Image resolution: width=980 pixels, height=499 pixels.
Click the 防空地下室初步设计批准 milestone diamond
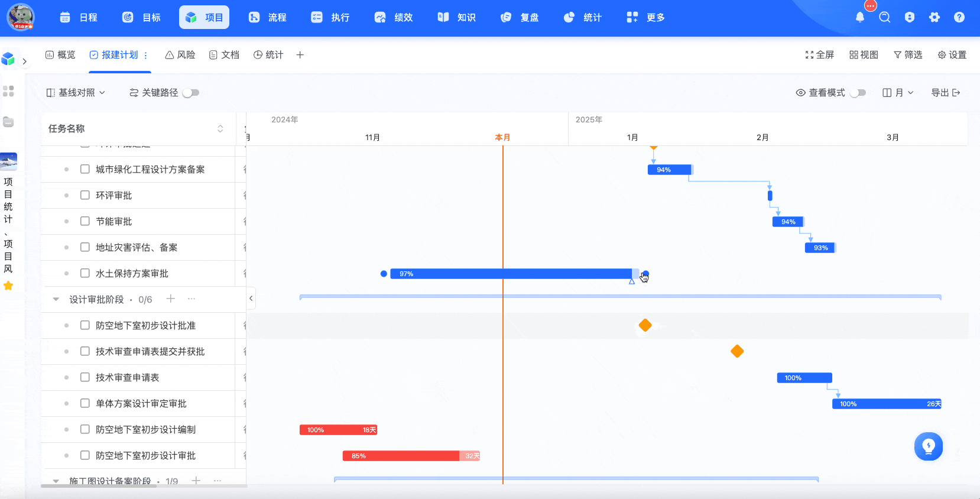645,325
